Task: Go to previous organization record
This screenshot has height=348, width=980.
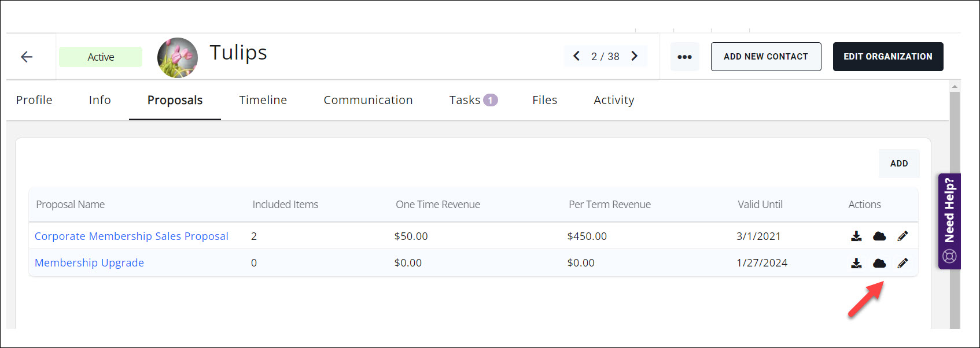Action: pyautogui.click(x=576, y=56)
